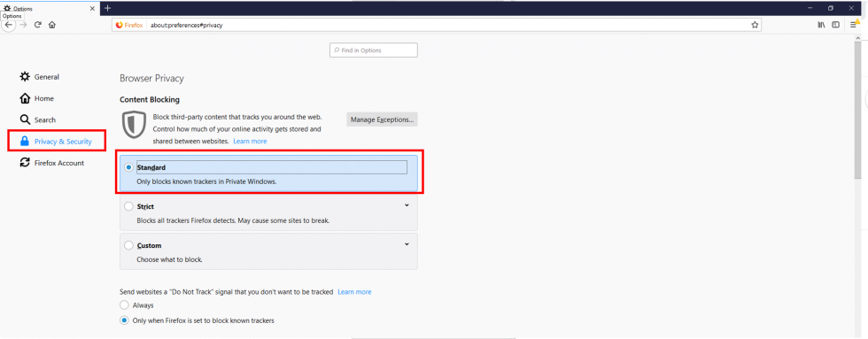Screen dimensions: 868x339
Task: Open Learn more link under Content Blocking
Action: pos(250,142)
